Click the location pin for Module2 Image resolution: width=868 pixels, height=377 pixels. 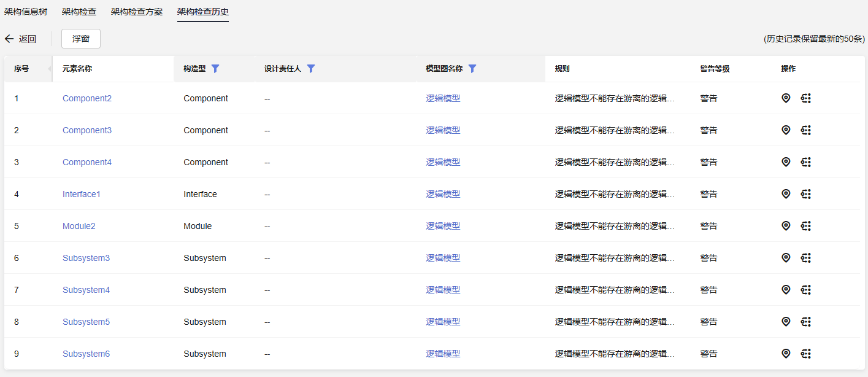pyautogui.click(x=786, y=226)
